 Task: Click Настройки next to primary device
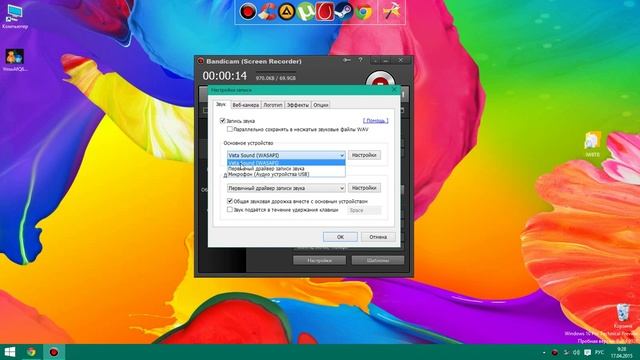(x=364, y=155)
